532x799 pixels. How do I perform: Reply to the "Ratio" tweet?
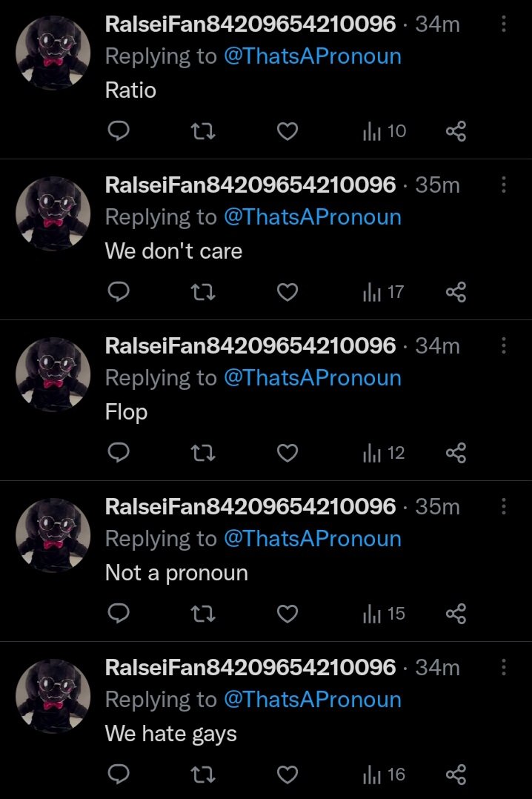pyautogui.click(x=119, y=131)
